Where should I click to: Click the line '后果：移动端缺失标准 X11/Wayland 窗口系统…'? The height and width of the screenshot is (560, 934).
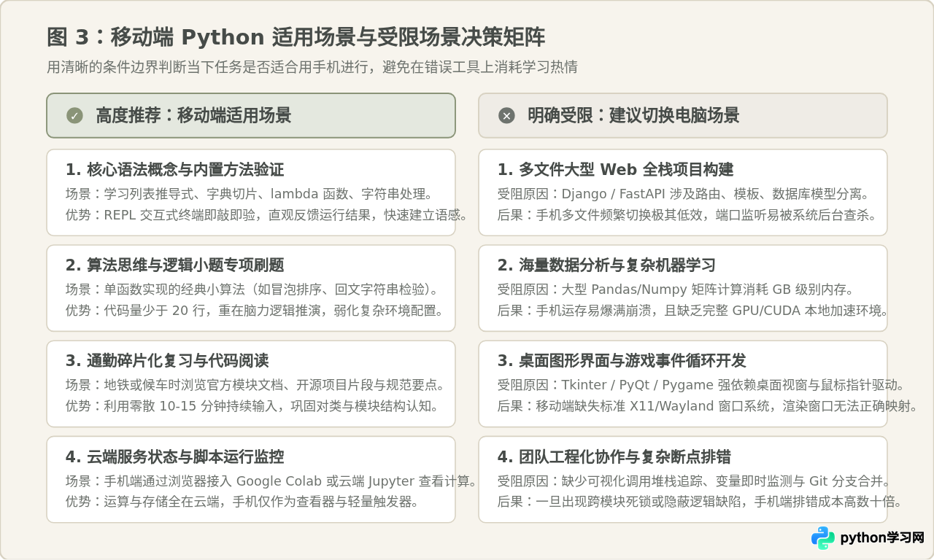[x=708, y=407]
